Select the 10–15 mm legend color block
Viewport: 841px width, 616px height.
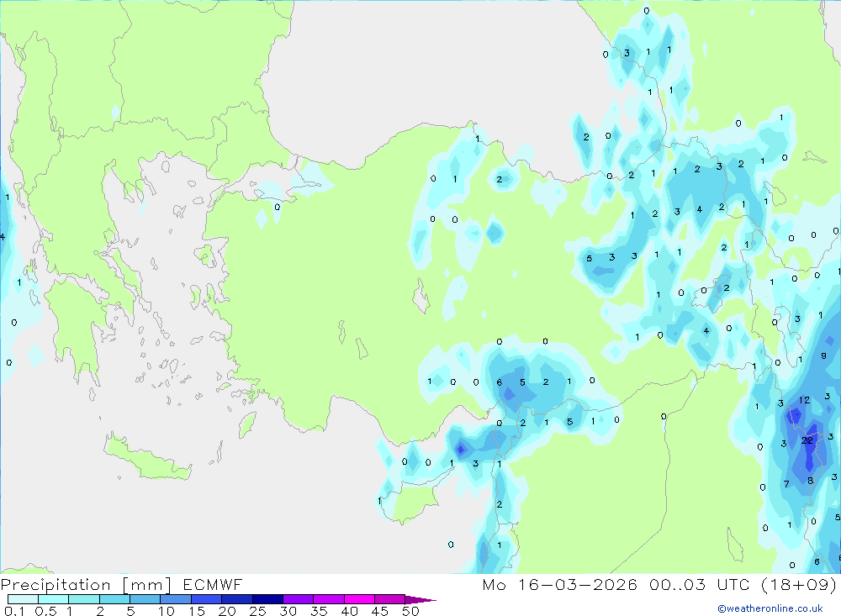(176, 599)
